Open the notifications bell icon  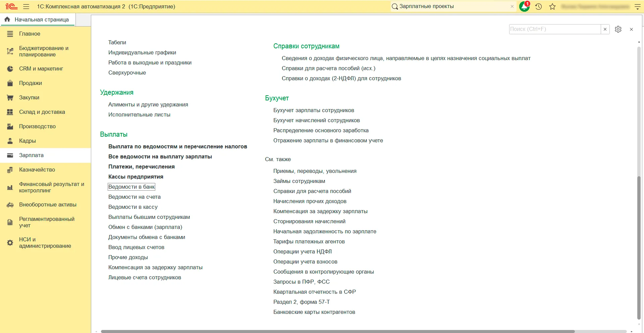pos(524,7)
